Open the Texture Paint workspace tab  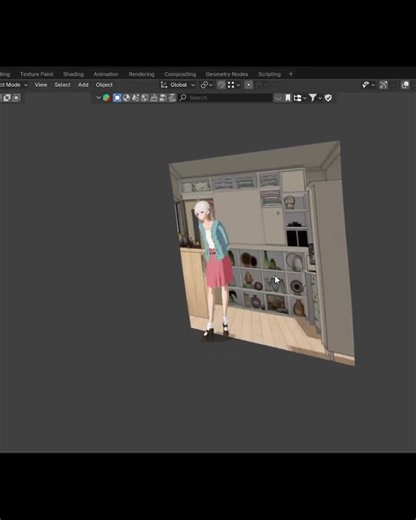pyautogui.click(x=36, y=74)
